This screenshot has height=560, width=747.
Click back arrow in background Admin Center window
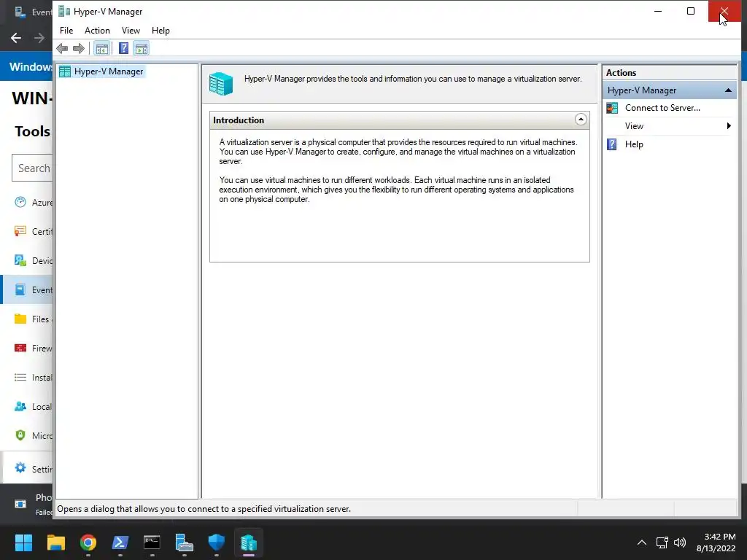pyautogui.click(x=16, y=38)
